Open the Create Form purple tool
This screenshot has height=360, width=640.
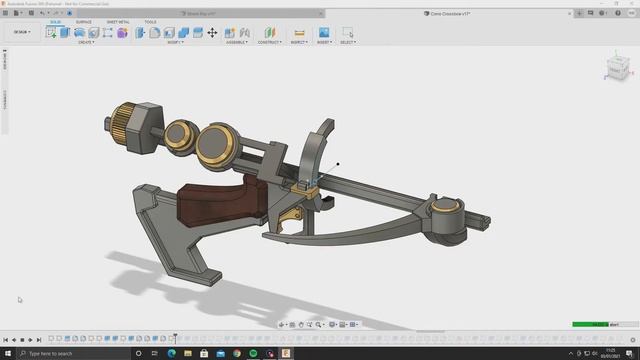pyautogui.click(x=122, y=33)
